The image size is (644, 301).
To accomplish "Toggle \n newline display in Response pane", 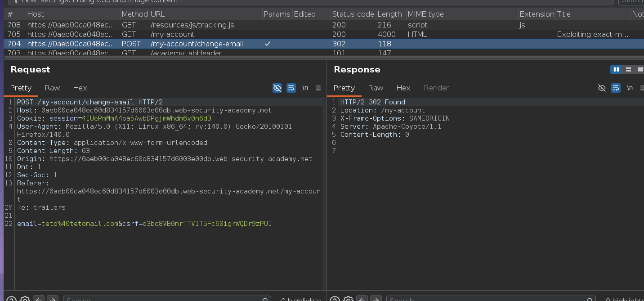I will pyautogui.click(x=630, y=88).
